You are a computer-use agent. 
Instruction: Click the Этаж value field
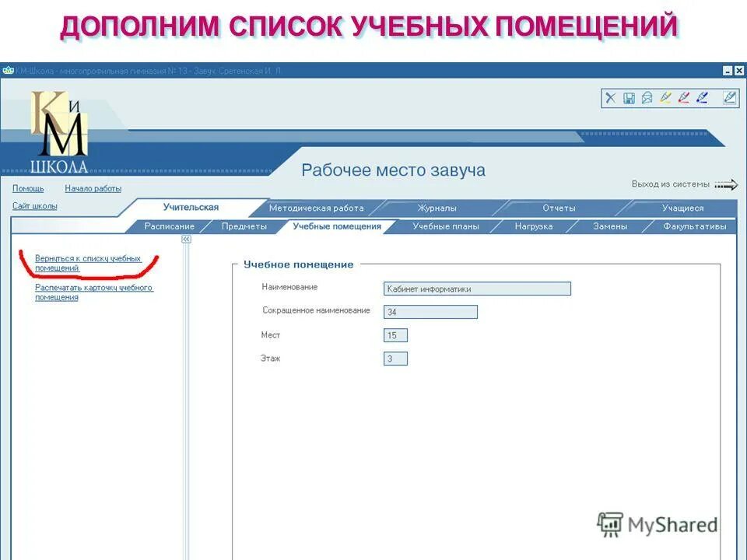coord(395,358)
